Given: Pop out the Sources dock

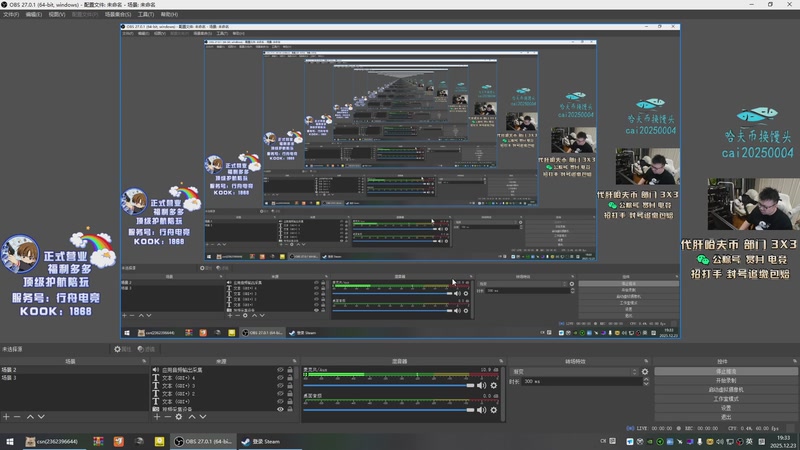Looking at the screenshot, I should [294, 361].
